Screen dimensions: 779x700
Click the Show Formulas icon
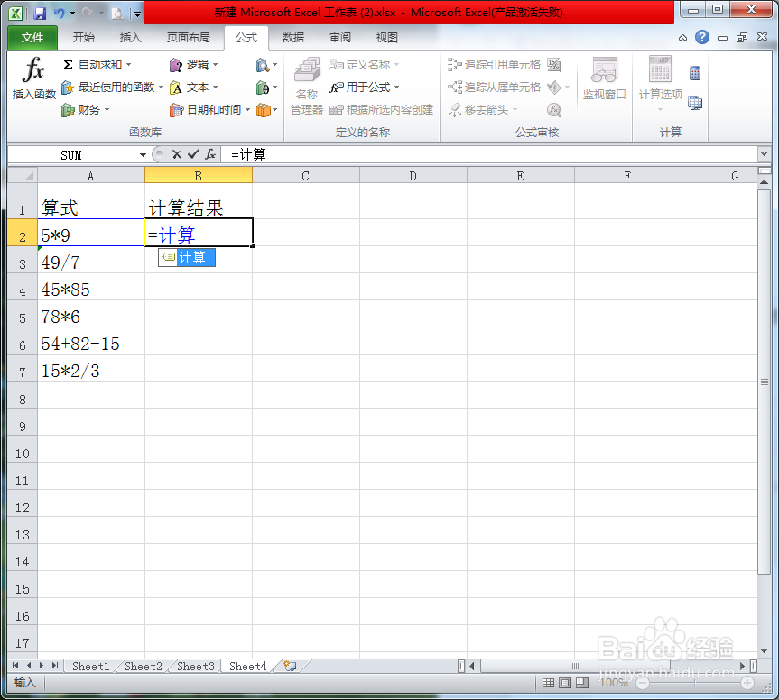554,65
